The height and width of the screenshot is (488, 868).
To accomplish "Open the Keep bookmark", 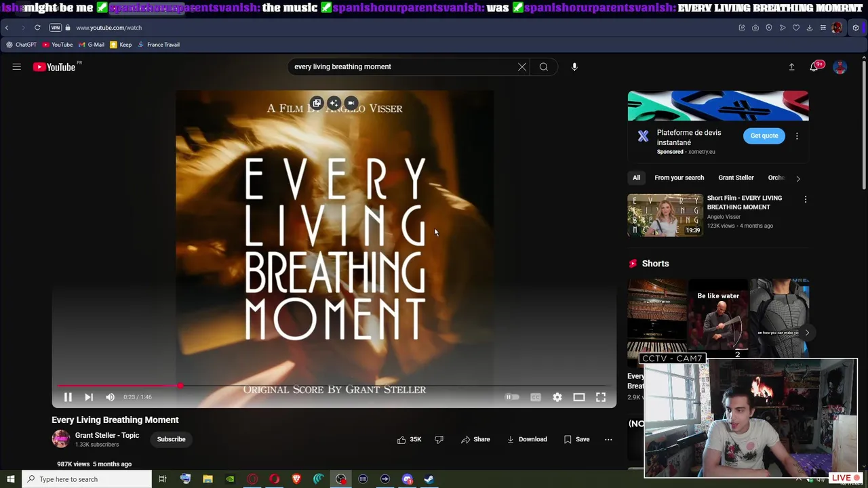I will [121, 45].
